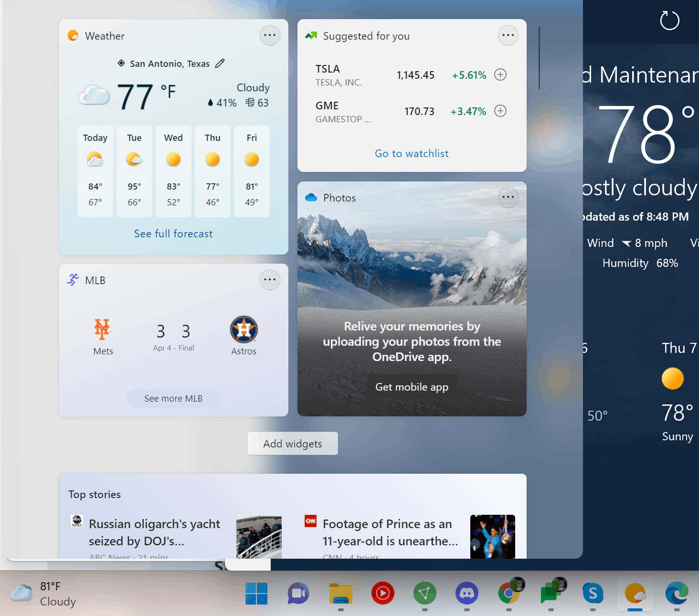Open Russian oligarch's yacht story

155,532
